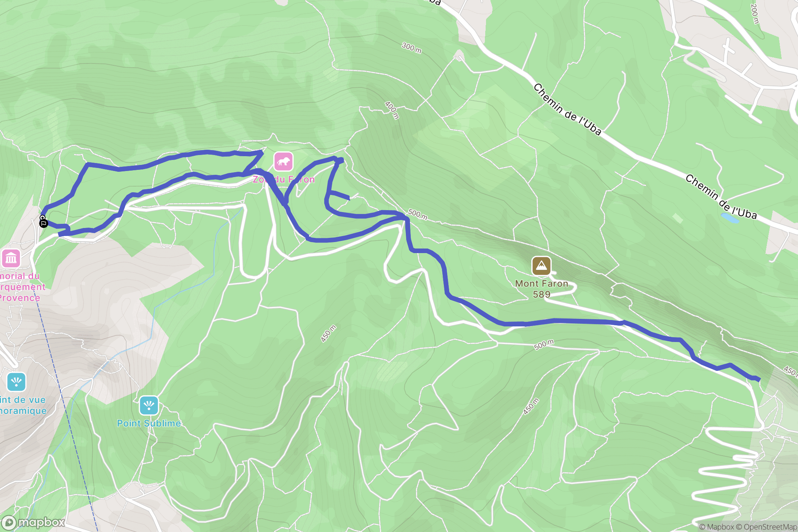Click the pink Zoo du Faron lion icon
Viewport: 798px width, 532px height.
click(x=283, y=162)
